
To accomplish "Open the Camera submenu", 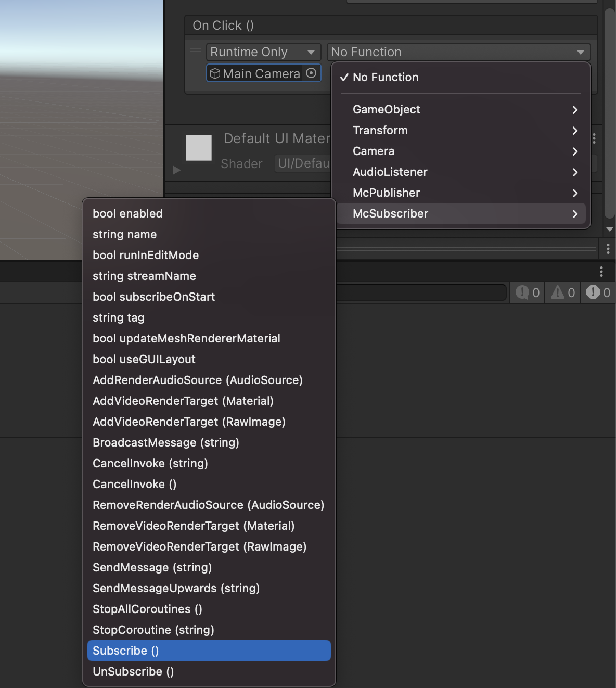I will click(x=461, y=151).
